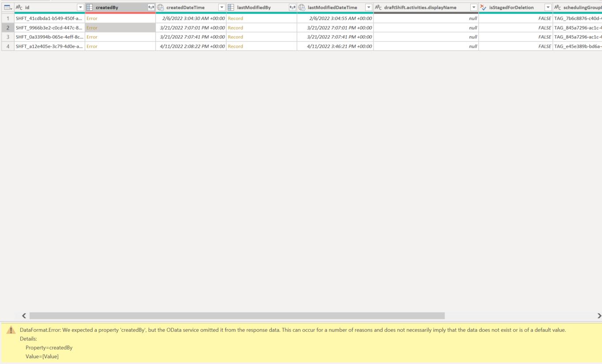The image size is (602, 364).
Task: Click the warning icon in the error panel
Action: click(x=11, y=330)
